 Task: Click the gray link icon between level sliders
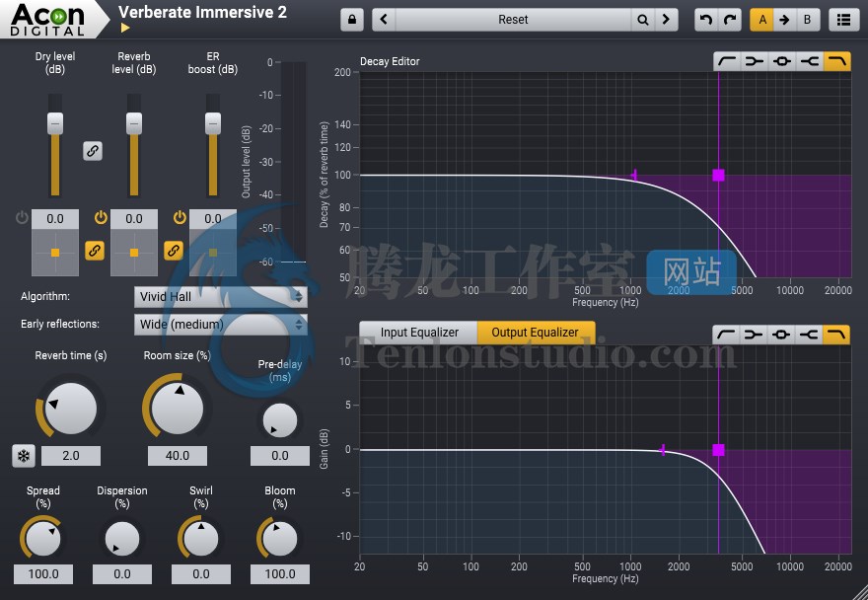93,151
